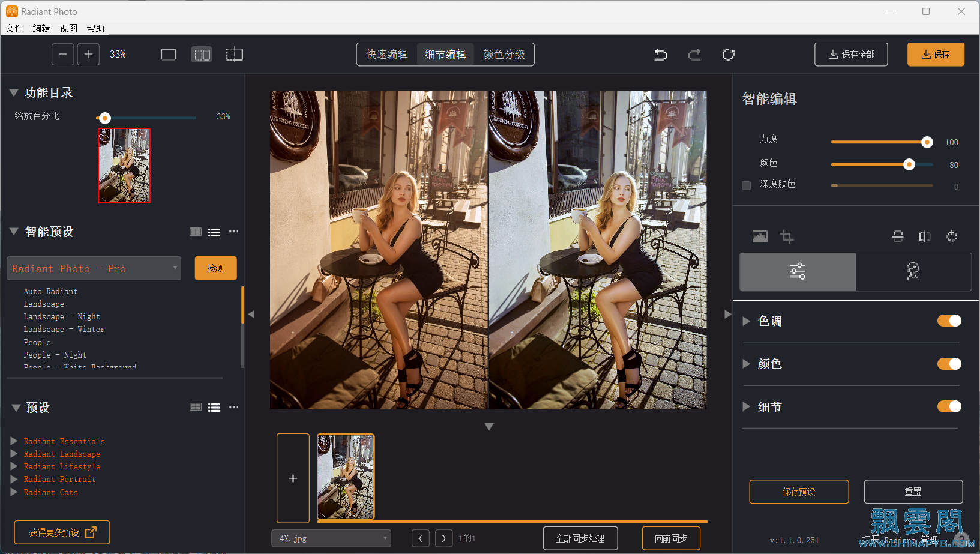Viewport: 980px width, 554px height.
Task: Click the 向前同步 button
Action: pos(671,538)
